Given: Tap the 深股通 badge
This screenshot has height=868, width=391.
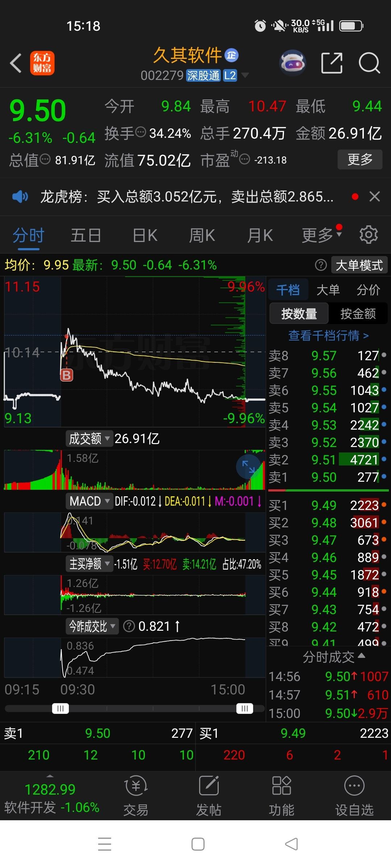Looking at the screenshot, I should [x=203, y=76].
